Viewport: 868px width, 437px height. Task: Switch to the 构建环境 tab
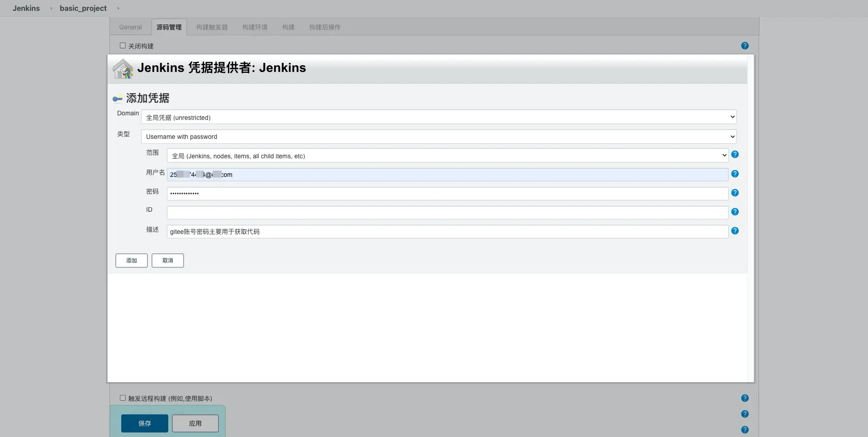point(255,27)
